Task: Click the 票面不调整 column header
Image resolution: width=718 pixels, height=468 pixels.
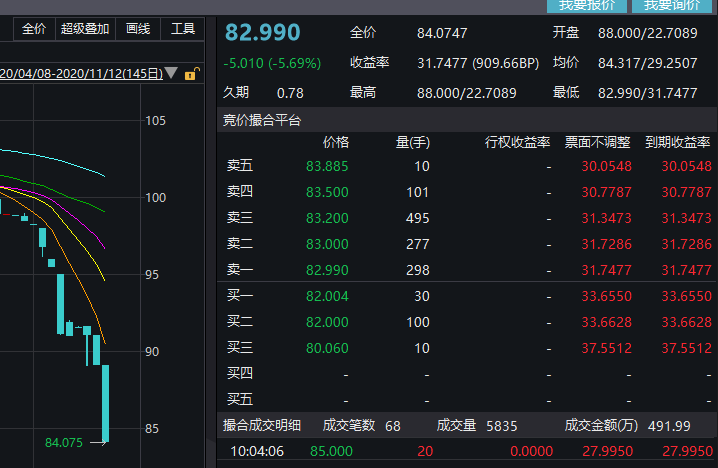Action: [598, 142]
